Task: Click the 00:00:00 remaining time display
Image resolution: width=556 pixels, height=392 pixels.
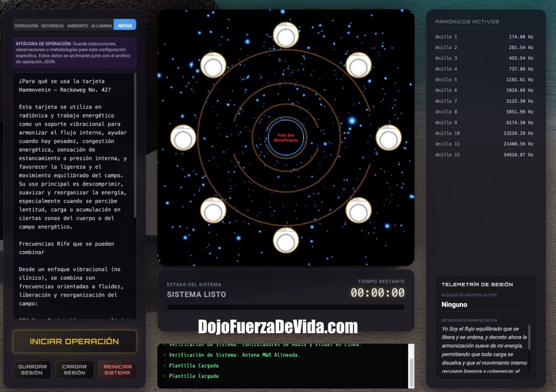Action: (377, 293)
